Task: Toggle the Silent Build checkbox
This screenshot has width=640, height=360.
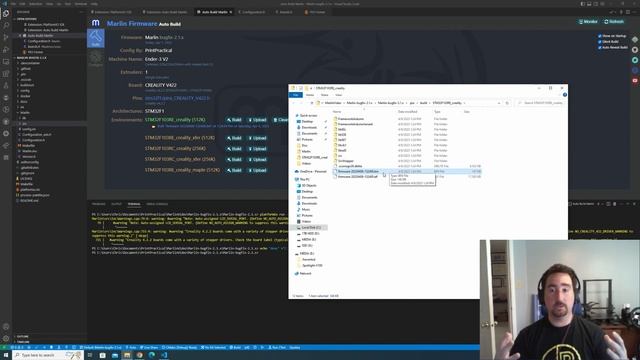Action: pos(600,42)
